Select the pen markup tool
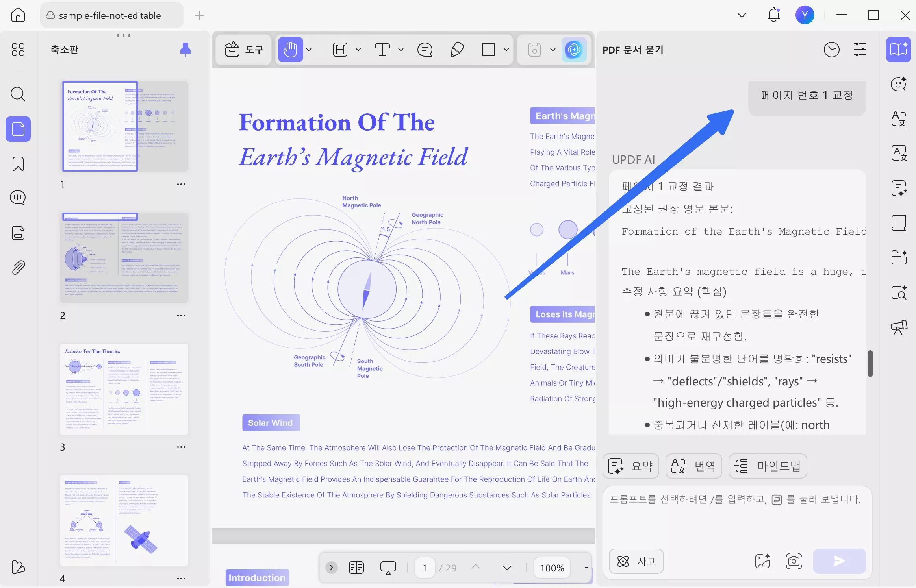The height and width of the screenshot is (588, 916). (x=457, y=50)
